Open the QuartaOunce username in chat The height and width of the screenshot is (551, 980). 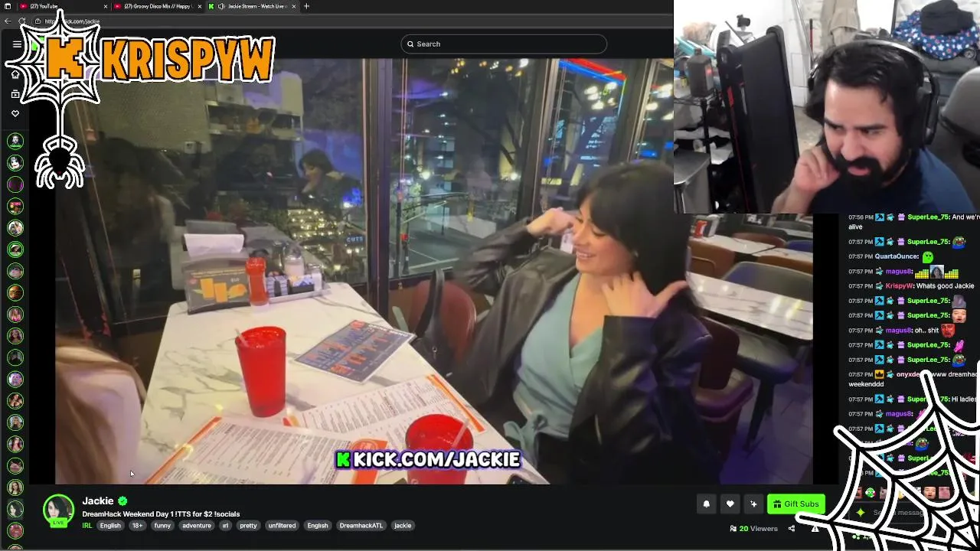click(897, 257)
